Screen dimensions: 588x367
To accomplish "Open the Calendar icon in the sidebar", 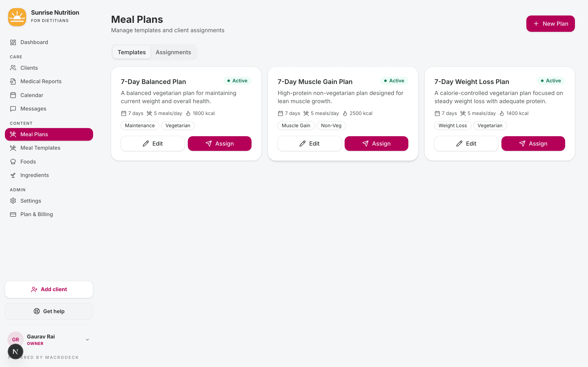I will tap(13, 95).
